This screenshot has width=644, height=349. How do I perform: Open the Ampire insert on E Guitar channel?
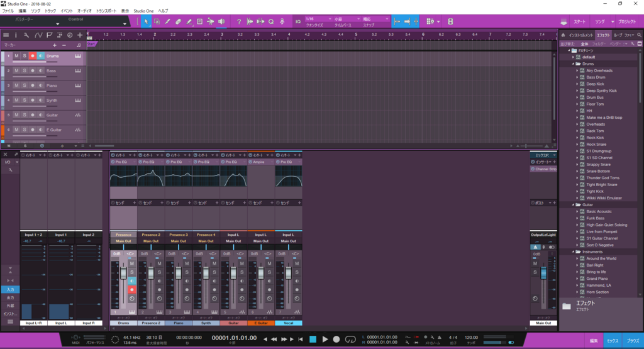[x=261, y=162]
